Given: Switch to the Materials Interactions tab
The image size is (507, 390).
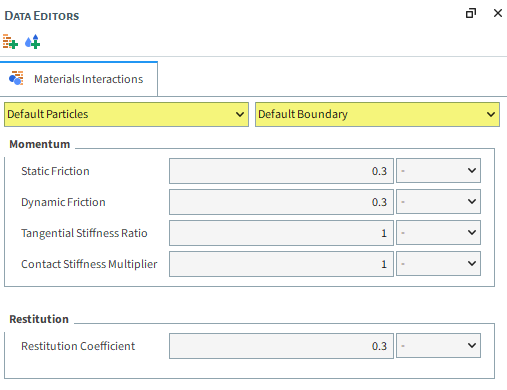Looking at the screenshot, I should click(x=79, y=79).
